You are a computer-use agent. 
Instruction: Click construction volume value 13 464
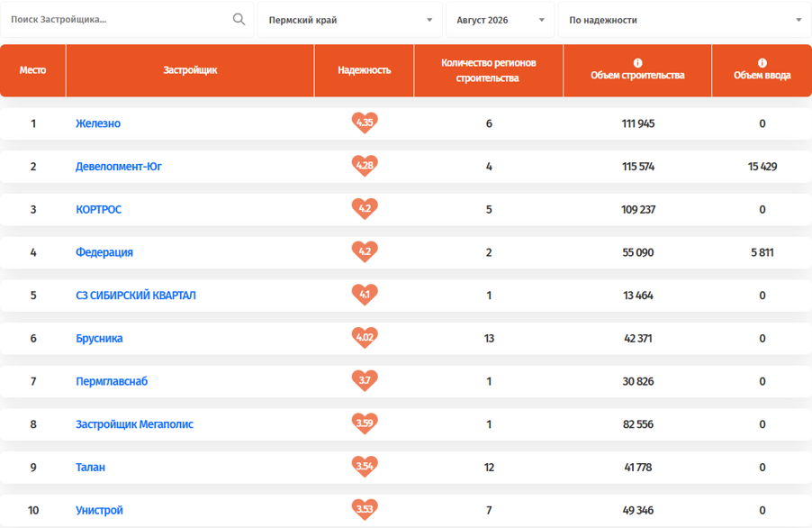pyautogui.click(x=638, y=296)
